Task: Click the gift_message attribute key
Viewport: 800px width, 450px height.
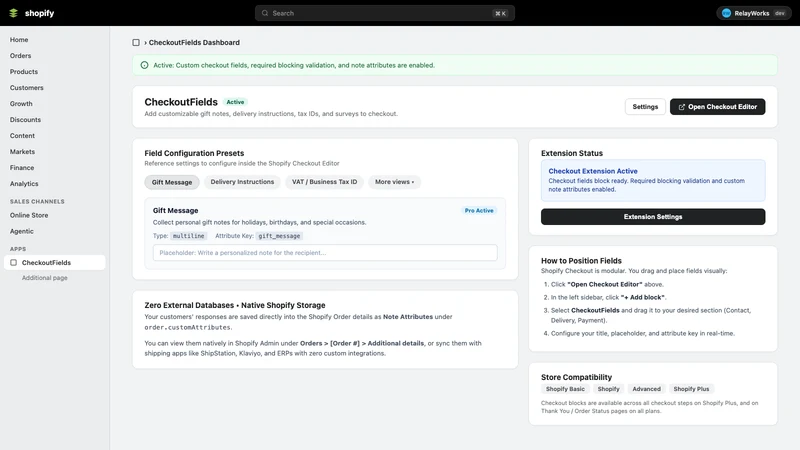Action: (x=279, y=236)
